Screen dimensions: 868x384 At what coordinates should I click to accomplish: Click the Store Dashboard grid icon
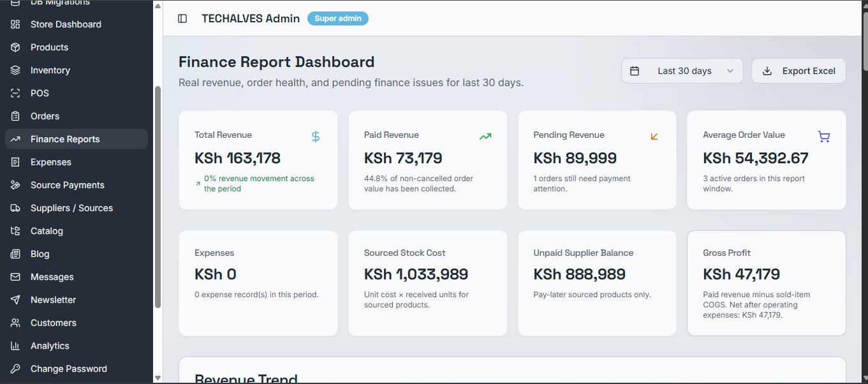(x=16, y=24)
